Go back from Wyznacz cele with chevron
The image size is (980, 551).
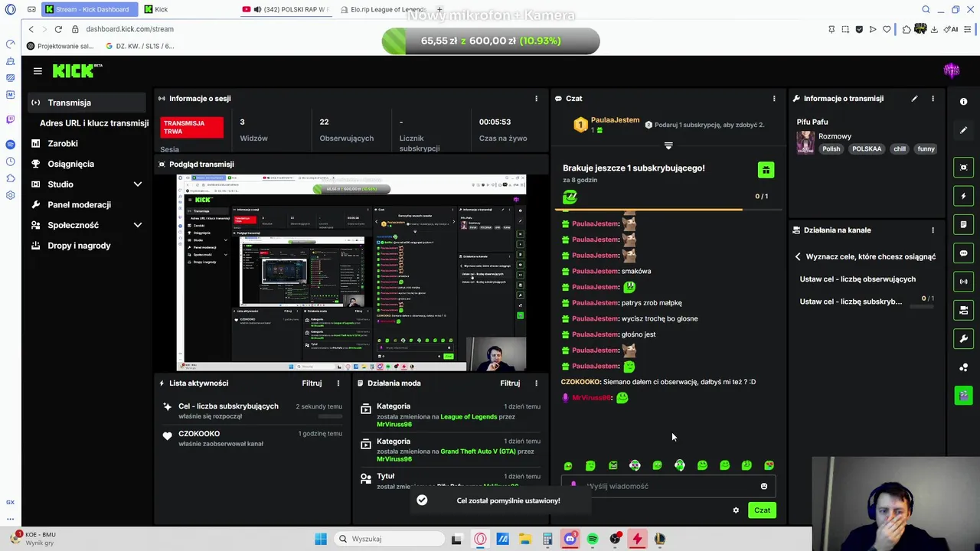click(798, 257)
